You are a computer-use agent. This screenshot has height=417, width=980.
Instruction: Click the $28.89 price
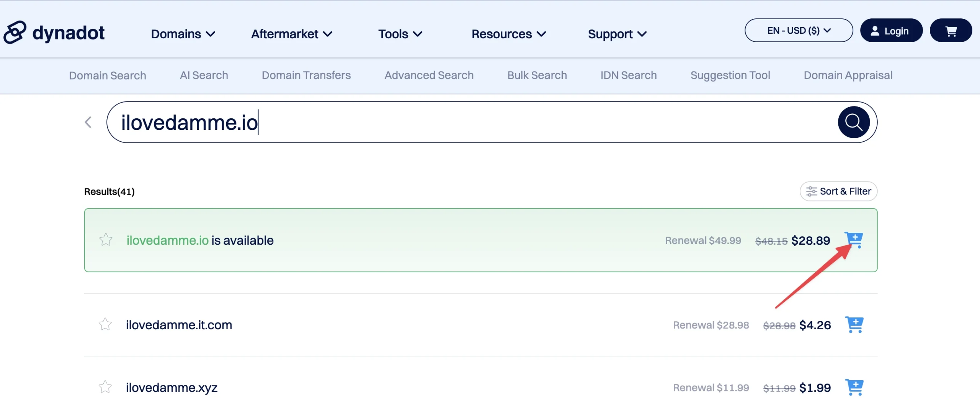point(811,240)
